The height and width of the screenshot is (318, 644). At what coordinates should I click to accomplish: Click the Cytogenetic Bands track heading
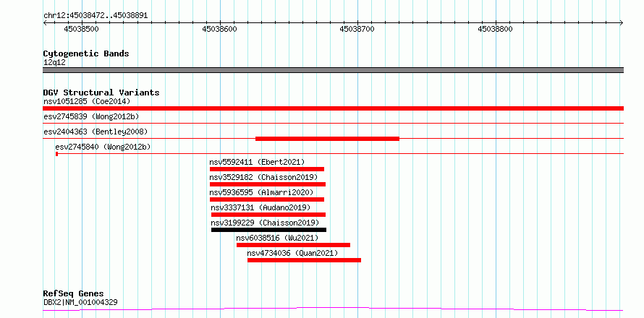click(x=86, y=53)
